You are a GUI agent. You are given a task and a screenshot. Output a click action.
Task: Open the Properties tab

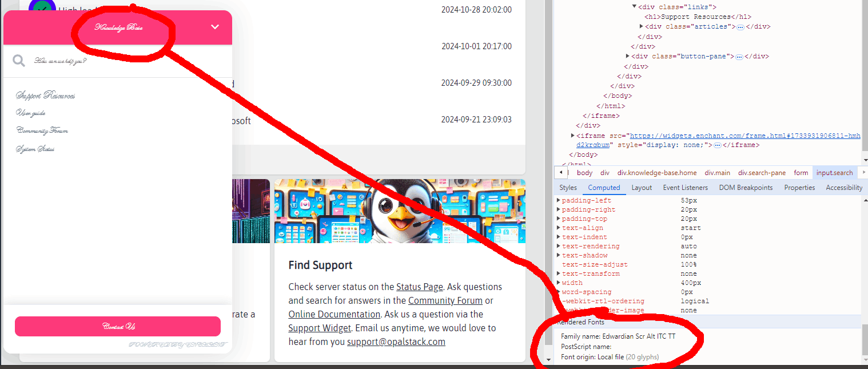click(799, 188)
